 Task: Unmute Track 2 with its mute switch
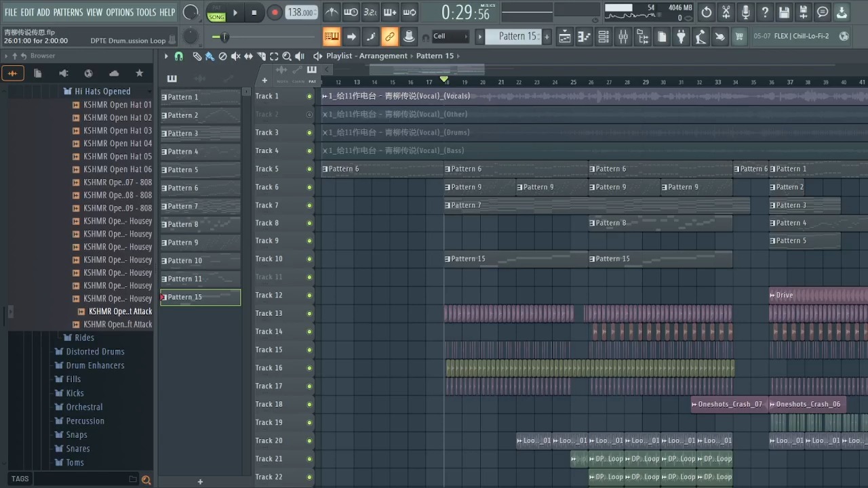pyautogui.click(x=310, y=115)
